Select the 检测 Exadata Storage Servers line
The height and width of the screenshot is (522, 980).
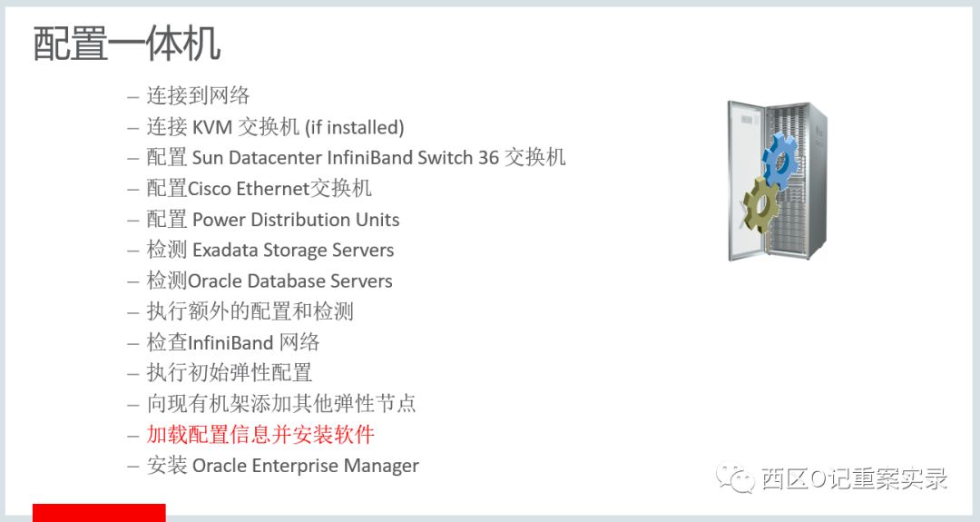coord(270,250)
